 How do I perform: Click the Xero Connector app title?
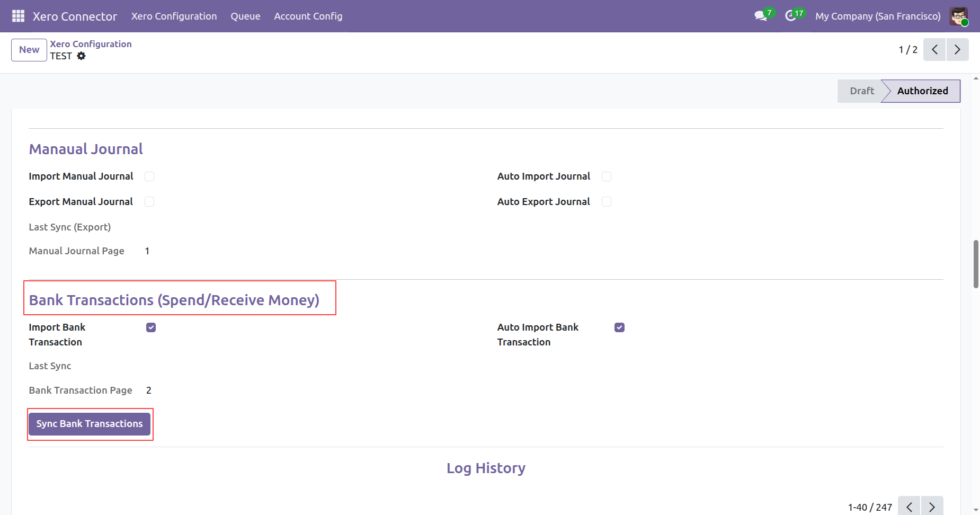[x=75, y=16]
